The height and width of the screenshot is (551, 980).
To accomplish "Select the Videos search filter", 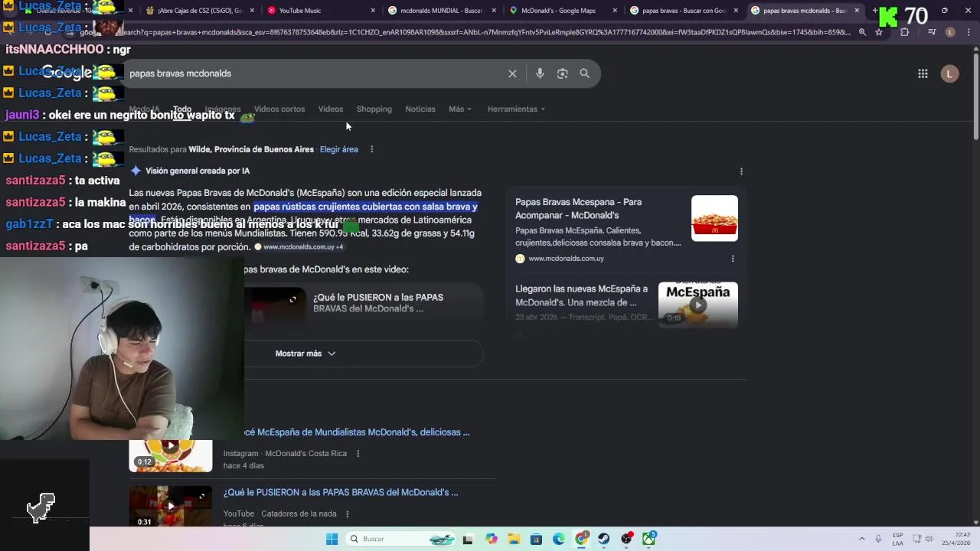I will [331, 109].
